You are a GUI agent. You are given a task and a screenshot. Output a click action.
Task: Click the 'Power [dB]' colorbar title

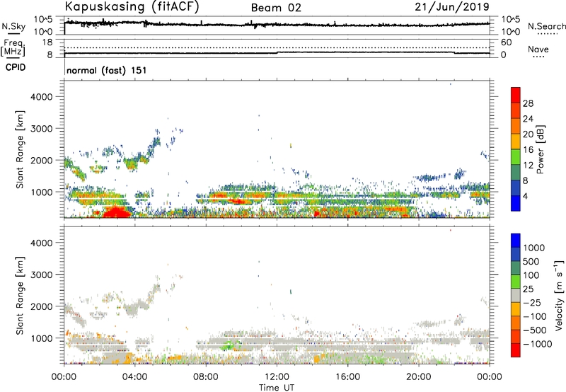(540, 149)
